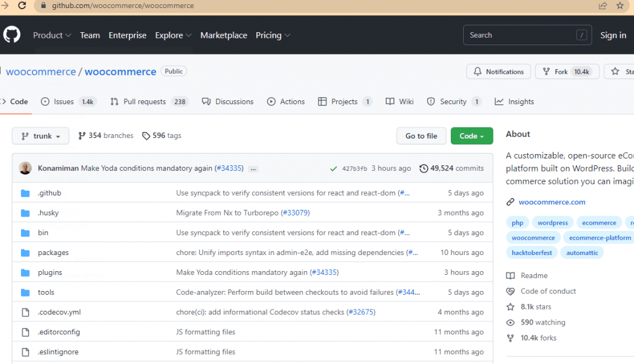Click the plugins folder icon
The width and height of the screenshot is (634, 364).
click(25, 272)
